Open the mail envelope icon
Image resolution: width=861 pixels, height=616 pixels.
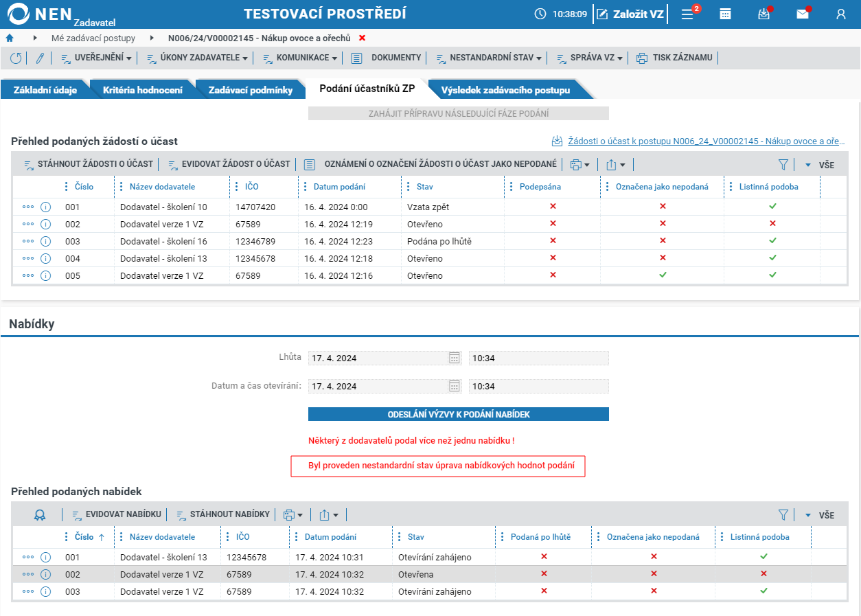pos(803,14)
